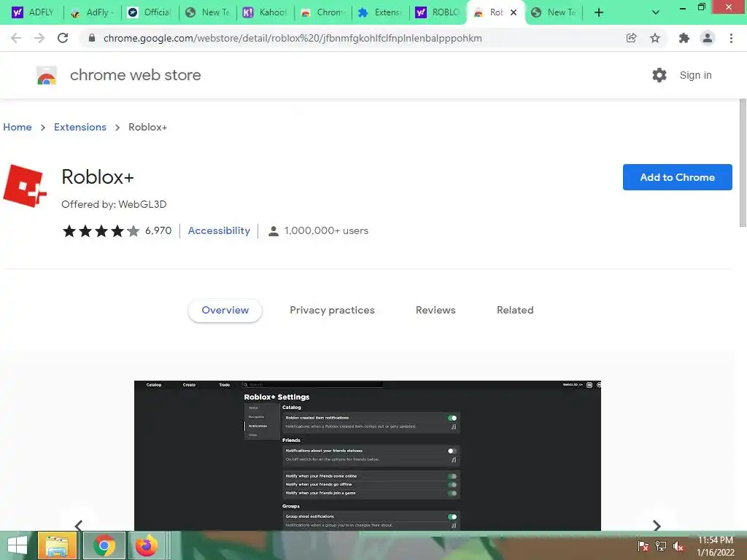Click the Chrome Web Store rainbow logo
Image resolution: width=747 pixels, height=560 pixels.
[x=46, y=75]
